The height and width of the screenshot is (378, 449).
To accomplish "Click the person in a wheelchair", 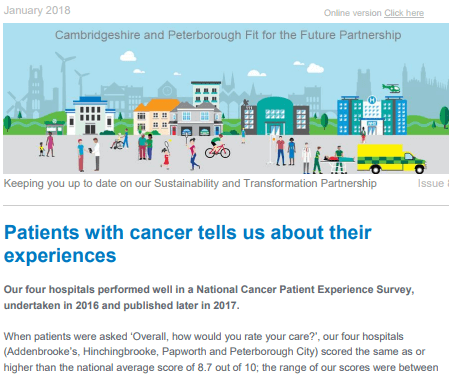I will coord(117,143).
